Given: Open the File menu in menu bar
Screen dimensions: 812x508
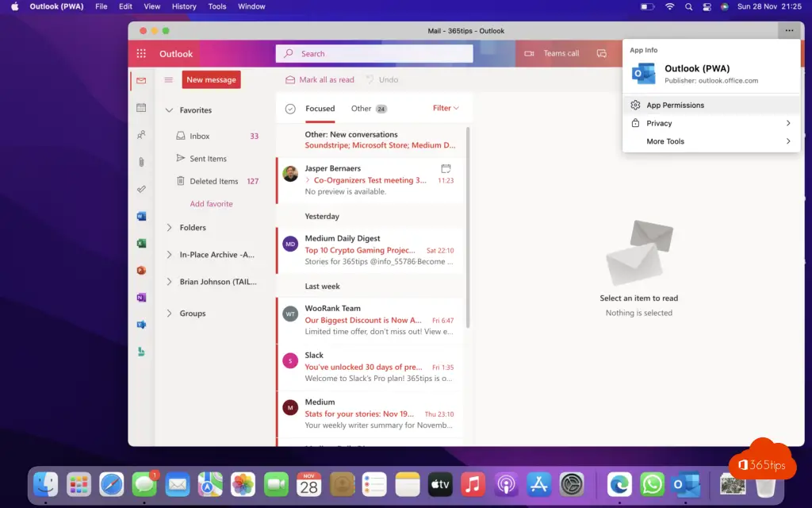Looking at the screenshot, I should 101,6.
